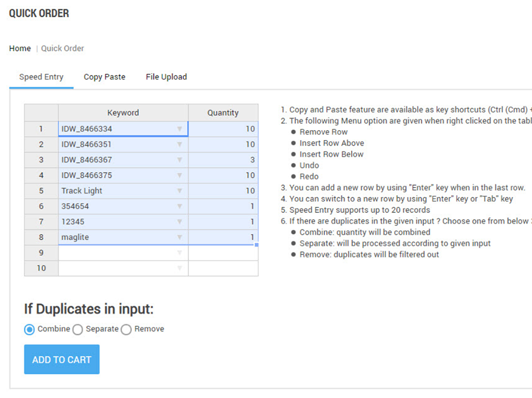The width and height of the screenshot is (532, 398).
Task: Open the File Upload tab
Action: tap(166, 77)
